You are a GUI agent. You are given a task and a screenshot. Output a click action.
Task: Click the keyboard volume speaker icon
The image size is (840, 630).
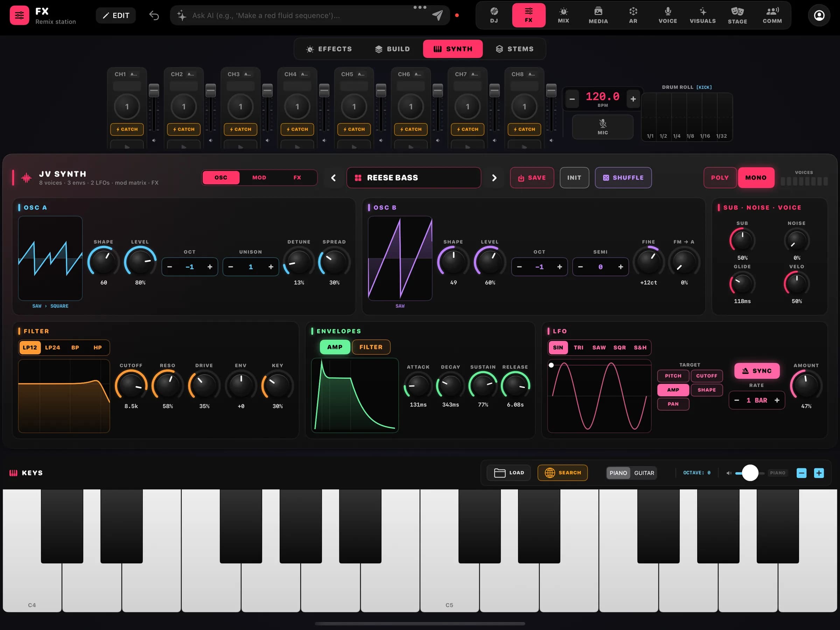[x=729, y=473]
